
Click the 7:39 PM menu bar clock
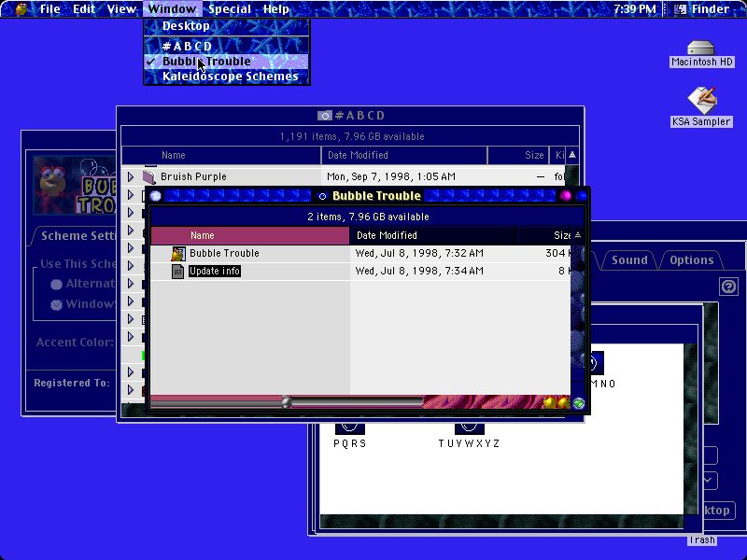[634, 9]
